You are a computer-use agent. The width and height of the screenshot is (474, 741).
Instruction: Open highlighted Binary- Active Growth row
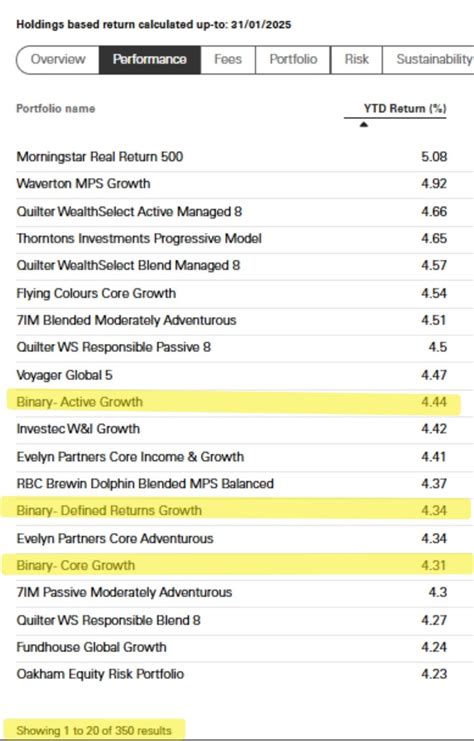tap(233, 402)
